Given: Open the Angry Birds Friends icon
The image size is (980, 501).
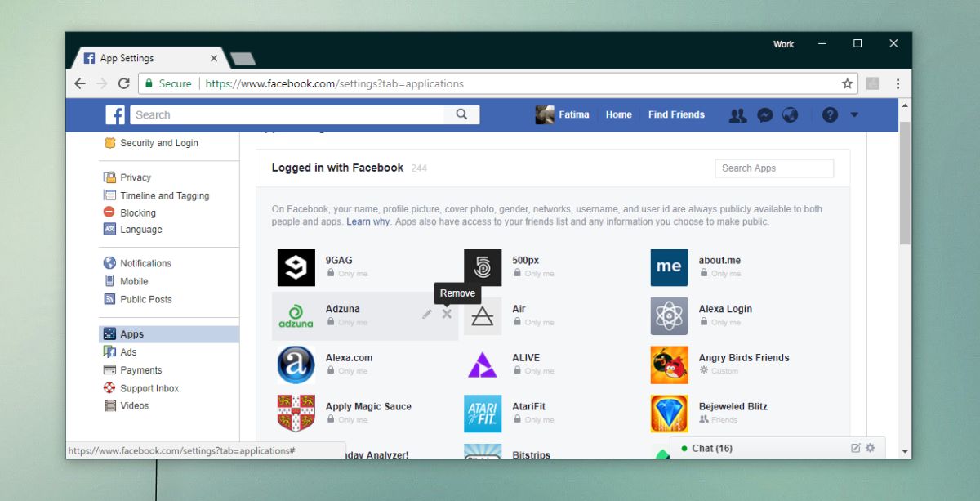Looking at the screenshot, I should point(669,365).
